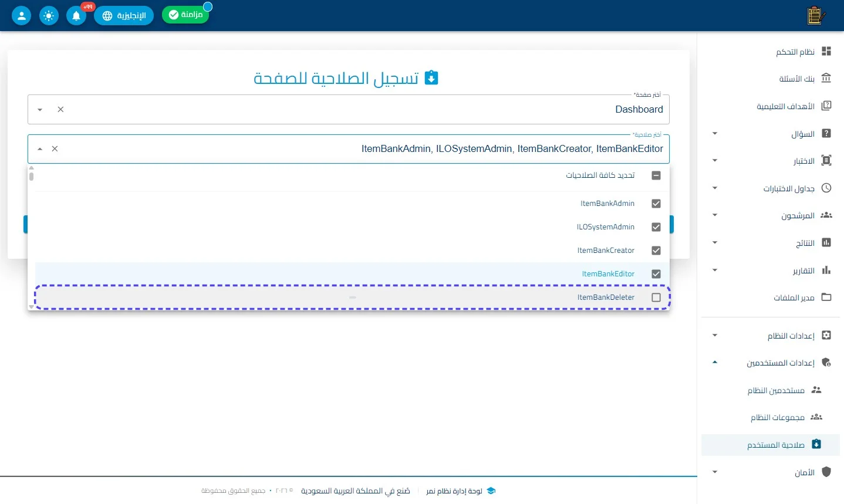This screenshot has width=844, height=504.
Task: Expand the الاختبار sidebar submenu arrow
Action: click(x=715, y=161)
